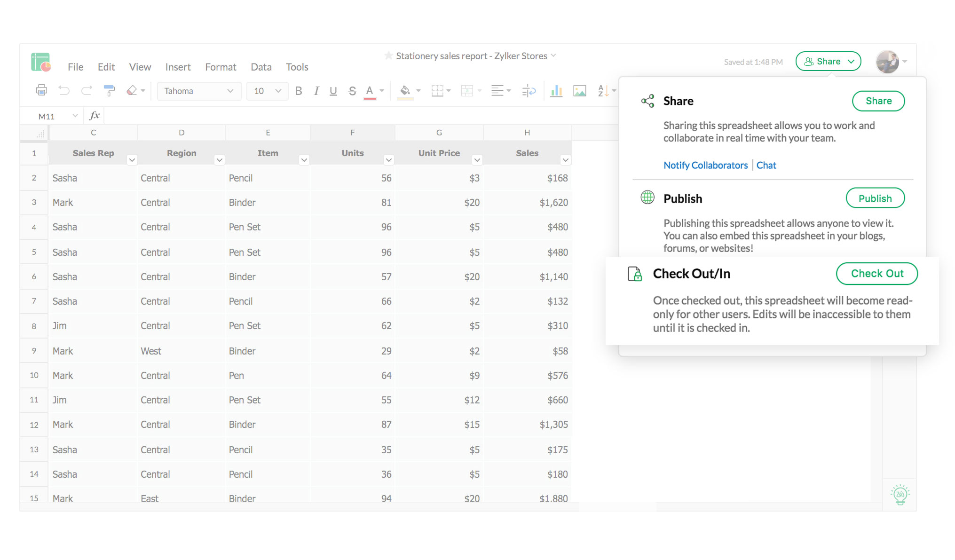Click the formula bar input field
Screen dimensions: 955x560
[333, 116]
